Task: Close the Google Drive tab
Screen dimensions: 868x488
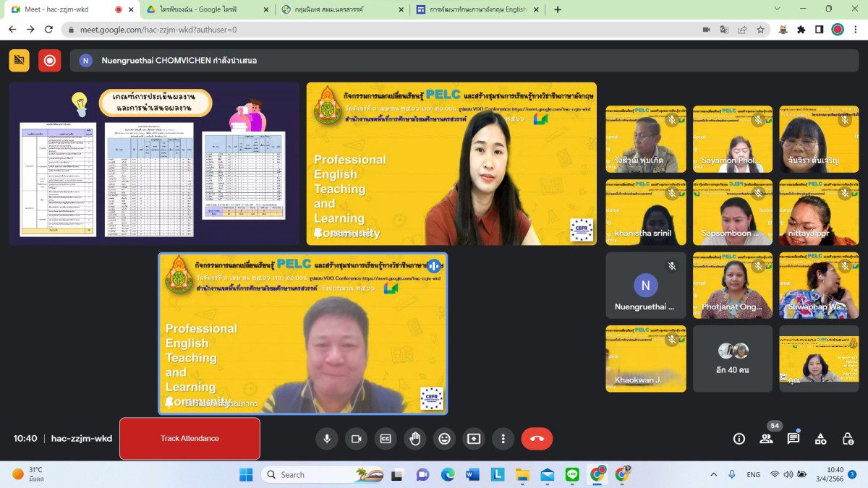Action: click(265, 9)
